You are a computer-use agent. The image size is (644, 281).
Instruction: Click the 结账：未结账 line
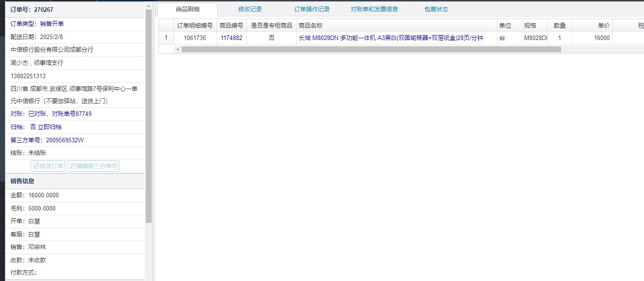[28, 153]
